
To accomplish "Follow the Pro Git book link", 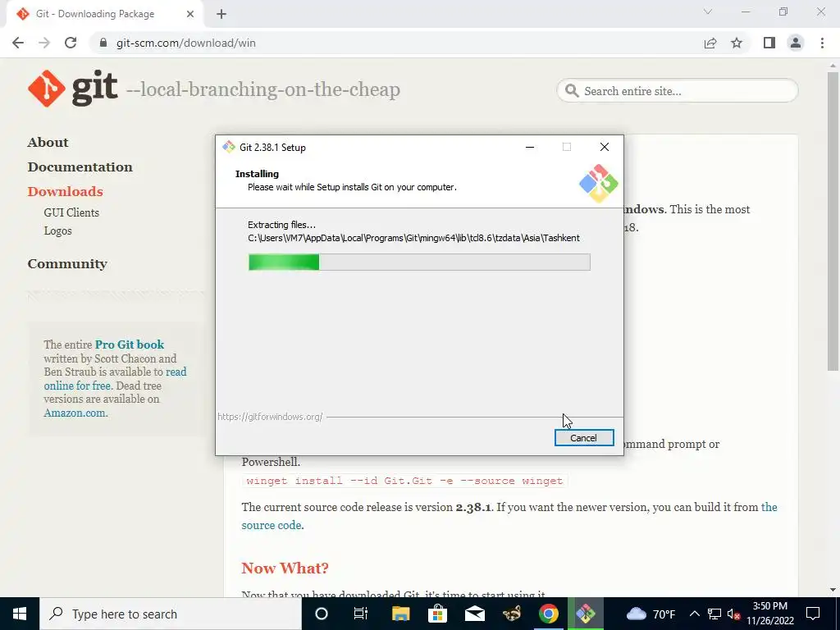I will 129,345.
